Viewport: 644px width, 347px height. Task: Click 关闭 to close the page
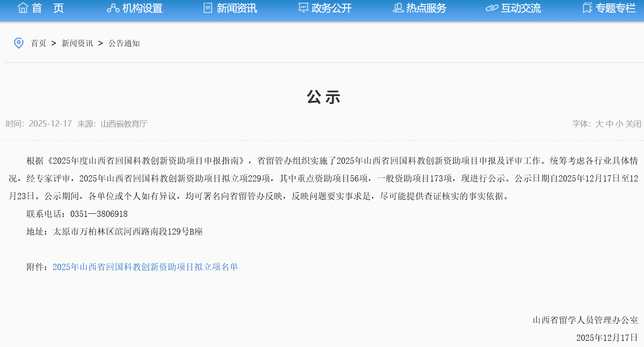tap(633, 124)
